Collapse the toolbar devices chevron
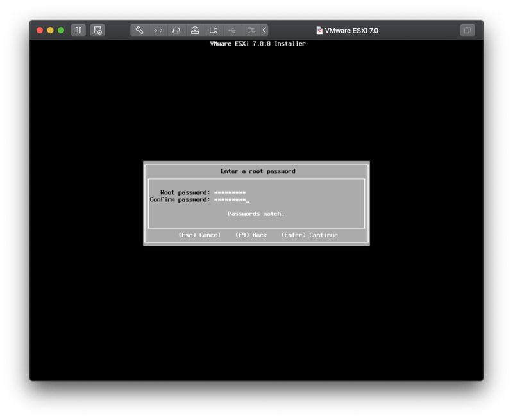 264,30
